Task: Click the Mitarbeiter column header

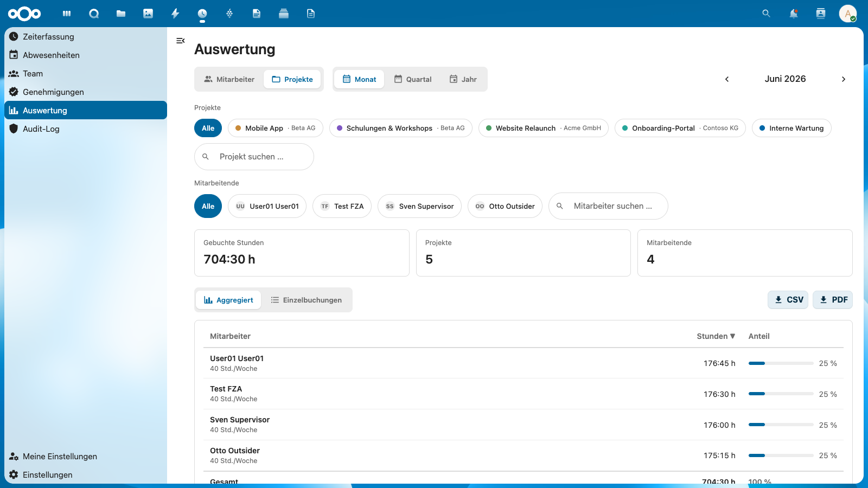Action: point(230,336)
